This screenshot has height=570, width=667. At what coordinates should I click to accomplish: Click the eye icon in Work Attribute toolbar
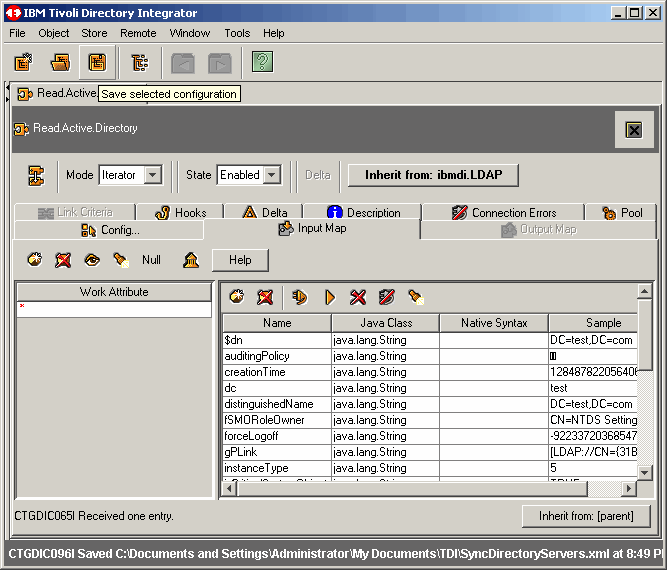pyautogui.click(x=92, y=260)
